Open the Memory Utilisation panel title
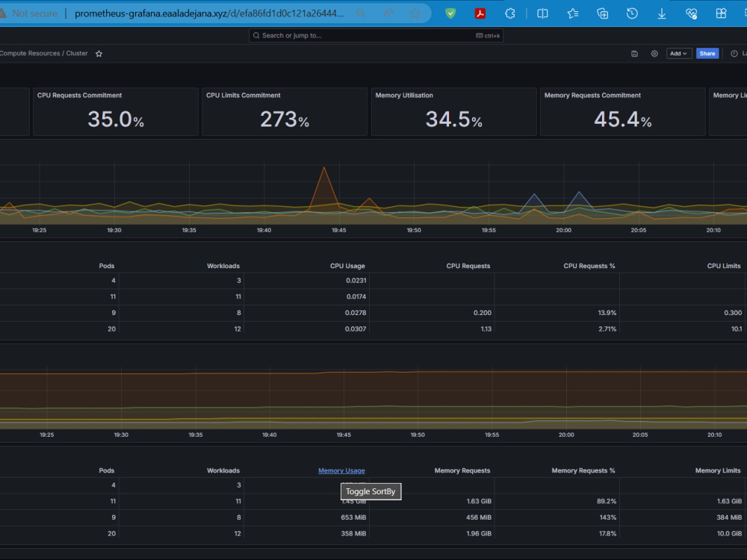The height and width of the screenshot is (560, 747). (404, 96)
